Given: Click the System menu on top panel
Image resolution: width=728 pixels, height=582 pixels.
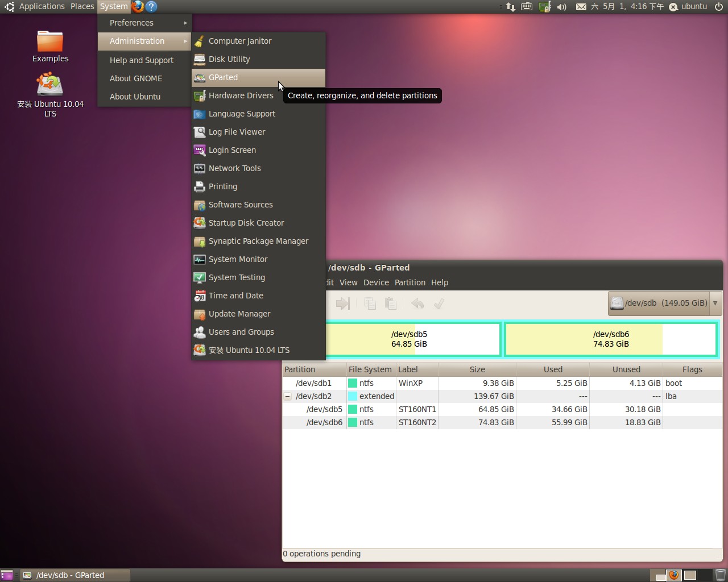Looking at the screenshot, I should pyautogui.click(x=114, y=6).
